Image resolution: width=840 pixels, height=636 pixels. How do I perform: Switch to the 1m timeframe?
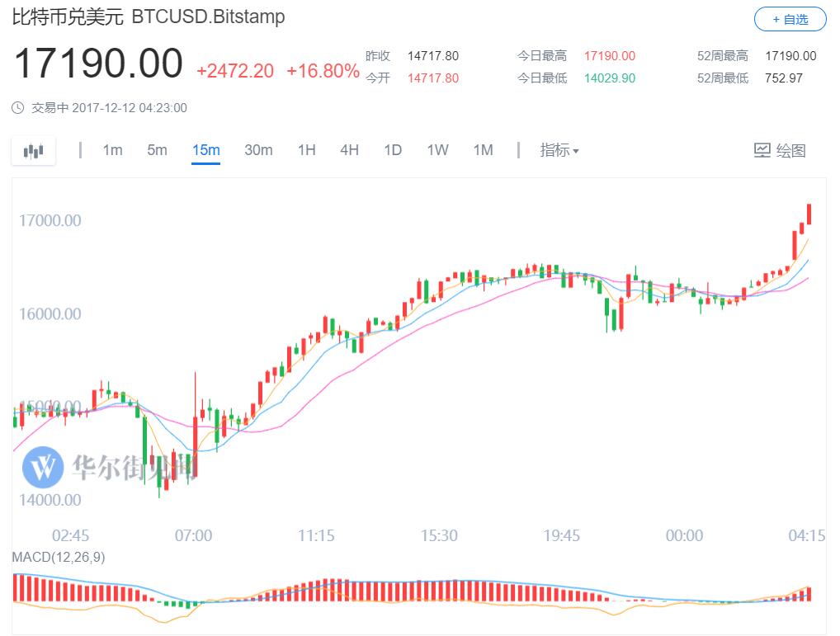pyautogui.click(x=112, y=150)
